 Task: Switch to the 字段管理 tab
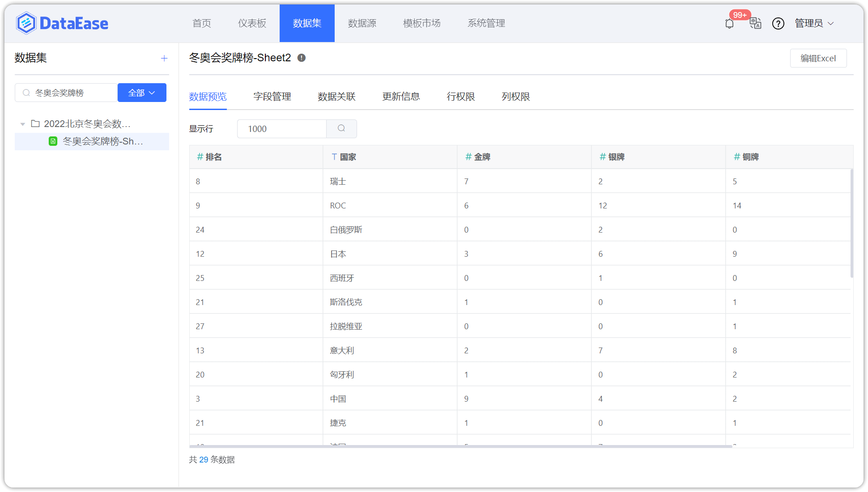(272, 97)
